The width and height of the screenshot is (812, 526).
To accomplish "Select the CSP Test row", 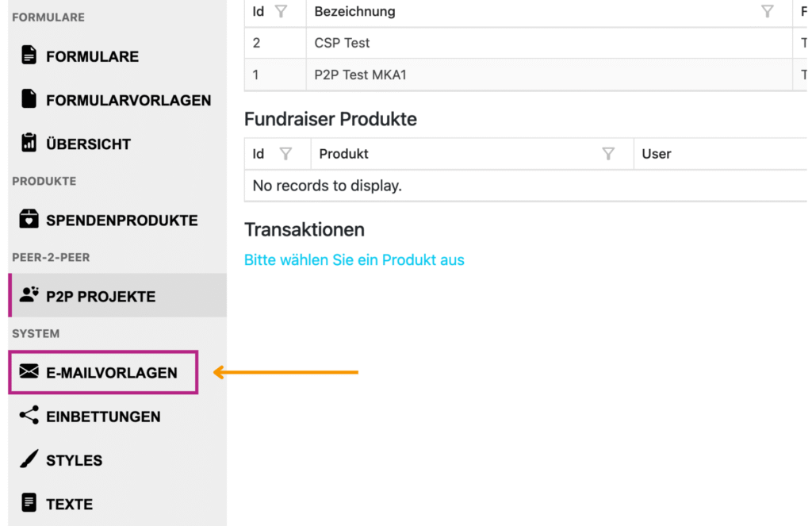I will pyautogui.click(x=343, y=43).
